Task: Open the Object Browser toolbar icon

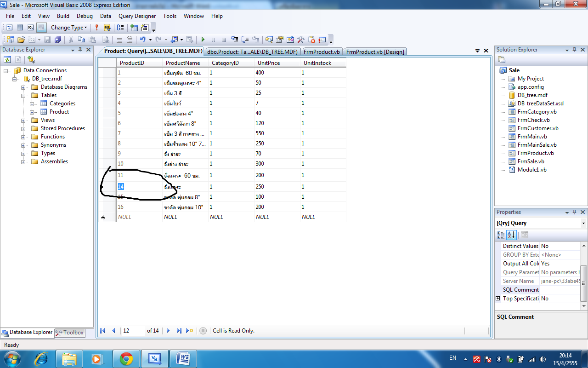Action: point(290,40)
